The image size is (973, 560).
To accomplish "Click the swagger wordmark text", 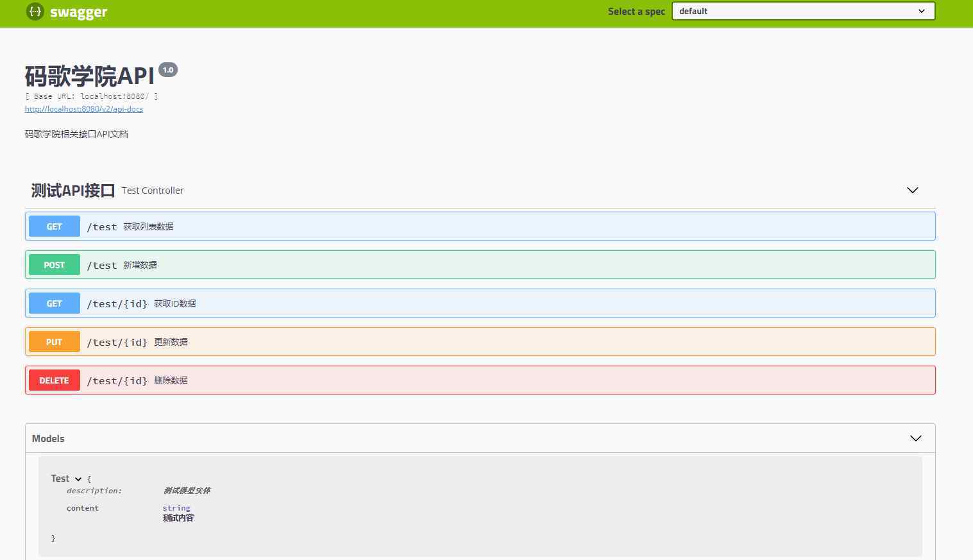I will point(79,12).
